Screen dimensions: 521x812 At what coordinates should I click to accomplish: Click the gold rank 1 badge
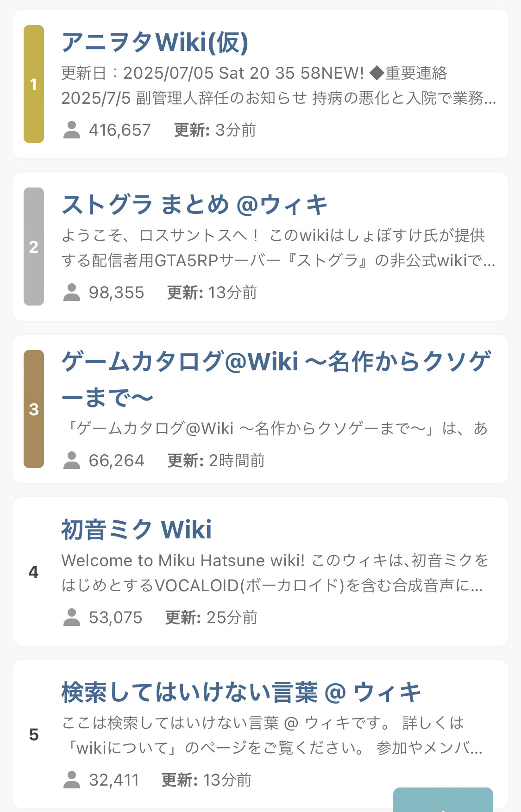point(34,84)
